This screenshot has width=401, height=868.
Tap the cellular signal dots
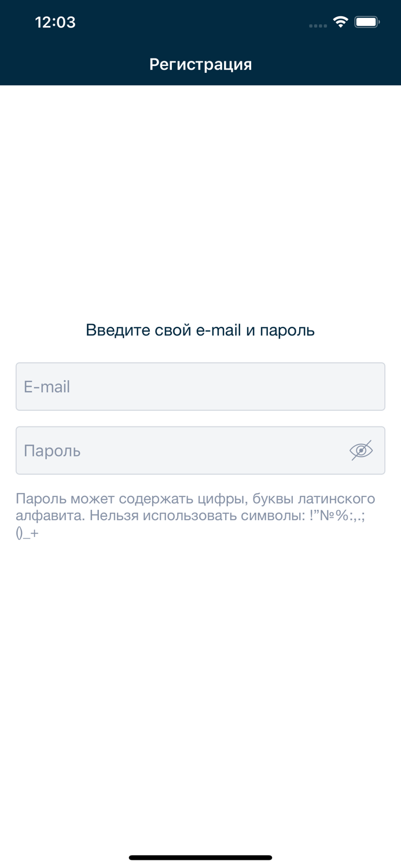tap(318, 25)
